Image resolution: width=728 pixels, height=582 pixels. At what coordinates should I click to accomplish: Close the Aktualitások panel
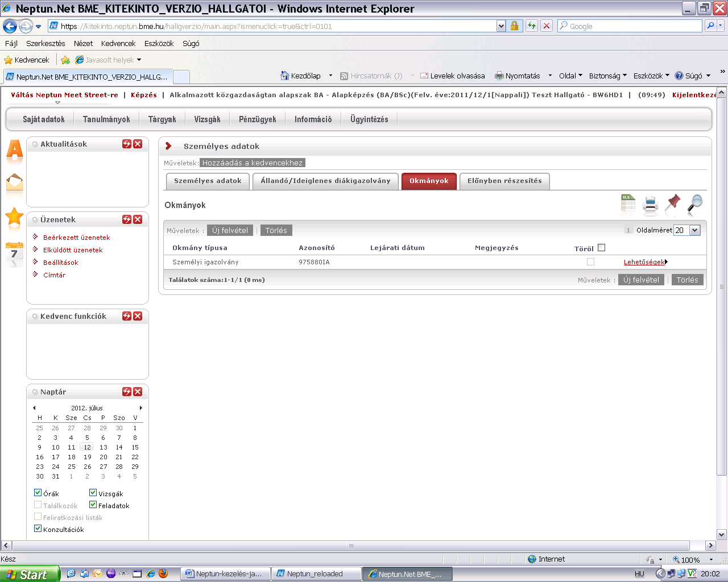click(x=138, y=144)
